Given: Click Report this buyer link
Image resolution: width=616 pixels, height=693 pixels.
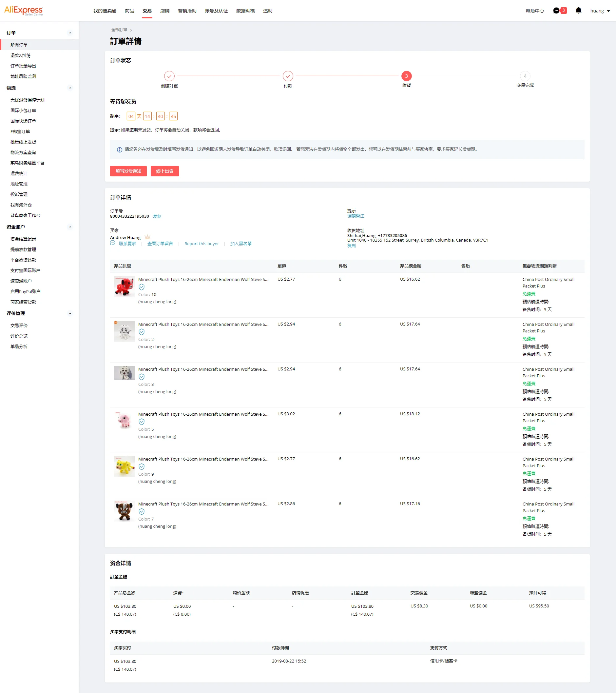Looking at the screenshot, I should [x=202, y=244].
